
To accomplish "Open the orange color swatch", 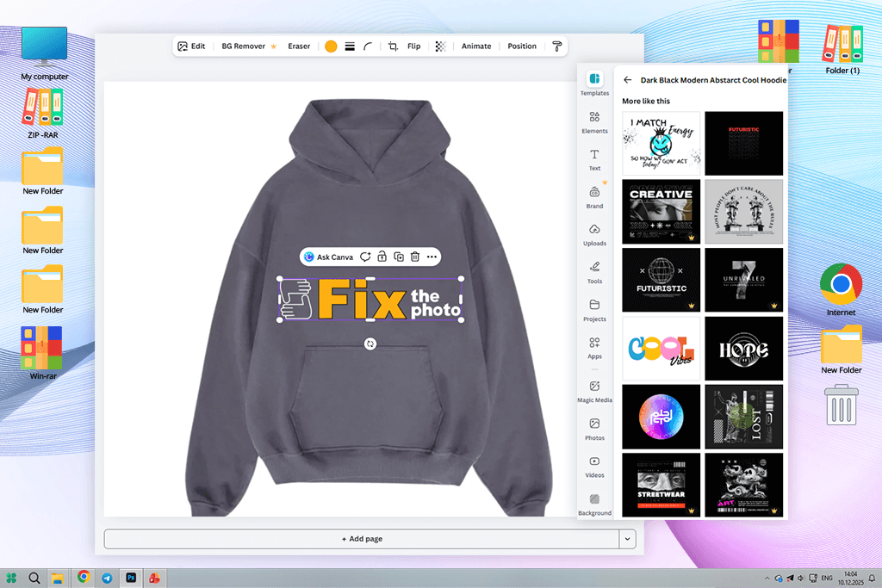I will click(x=331, y=46).
